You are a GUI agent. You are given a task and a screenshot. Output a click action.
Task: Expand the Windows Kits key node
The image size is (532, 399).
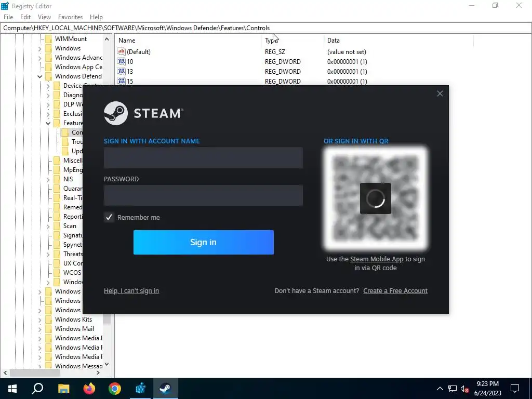[39, 320]
